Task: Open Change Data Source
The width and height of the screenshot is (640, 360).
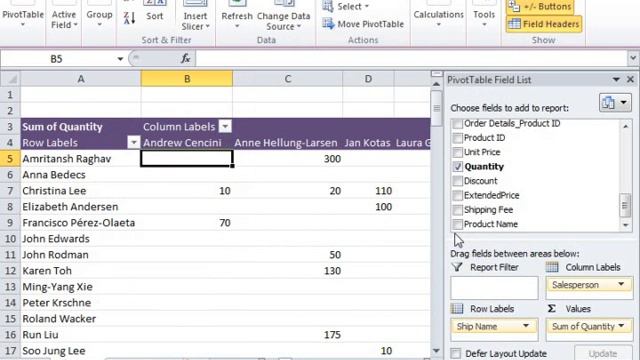Action: tap(284, 16)
